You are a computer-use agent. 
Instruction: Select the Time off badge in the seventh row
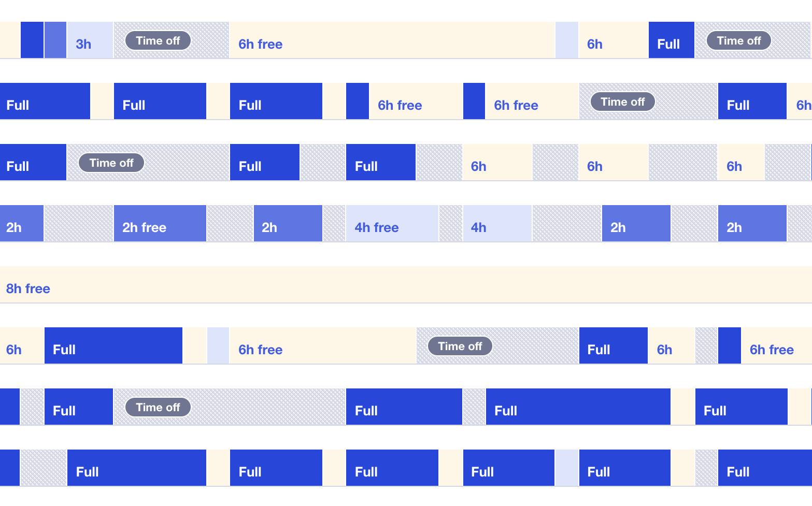(x=157, y=407)
